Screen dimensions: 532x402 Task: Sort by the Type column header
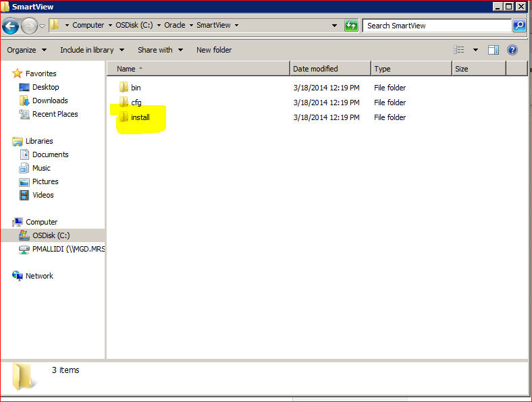coord(412,69)
